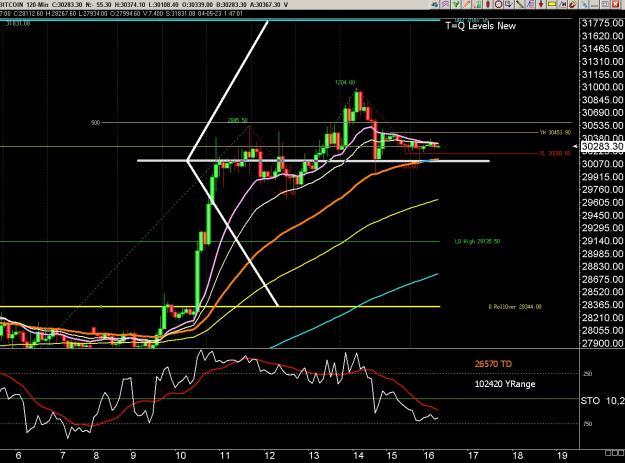This screenshot has width=625, height=463.
Task: Click the T=Q Levels New label
Action: pyautogui.click(x=480, y=26)
